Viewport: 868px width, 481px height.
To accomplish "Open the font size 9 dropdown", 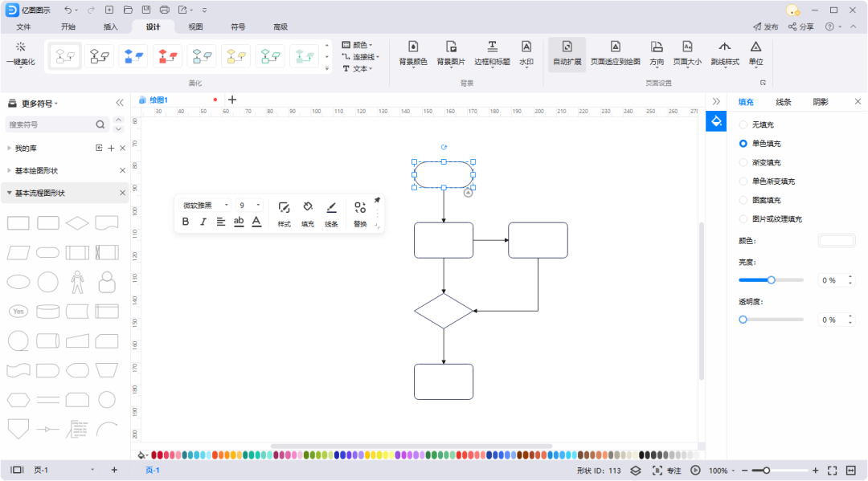I will pos(249,205).
